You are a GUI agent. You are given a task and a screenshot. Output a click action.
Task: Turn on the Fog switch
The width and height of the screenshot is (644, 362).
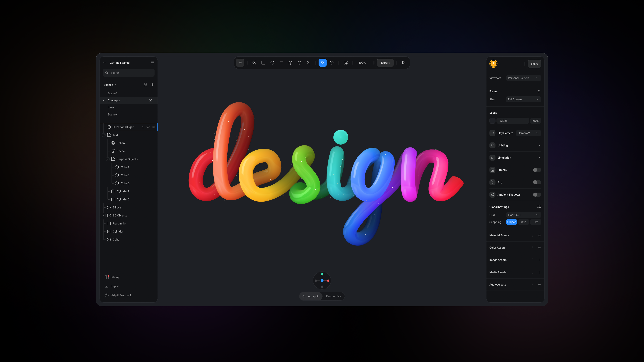tap(537, 182)
